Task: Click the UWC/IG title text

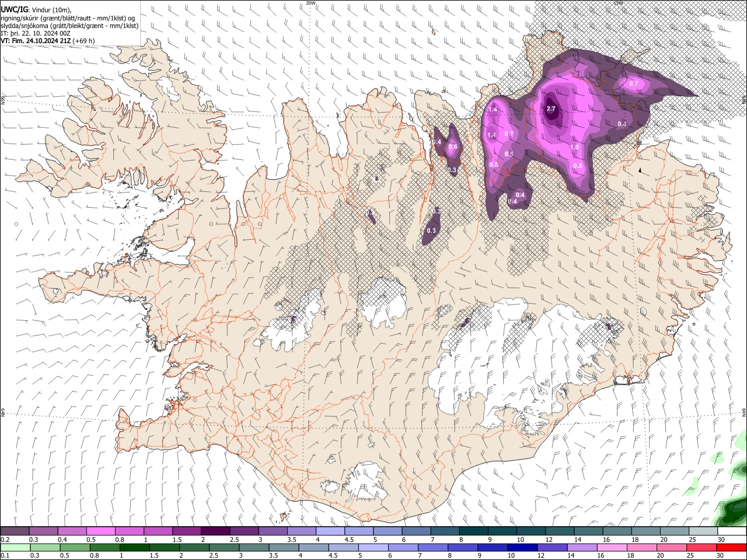Action: point(14,9)
